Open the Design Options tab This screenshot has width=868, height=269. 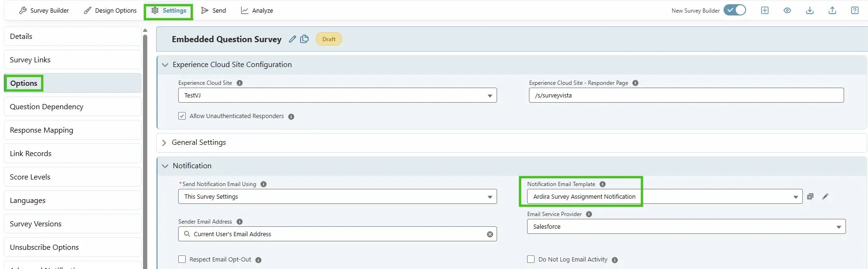pyautogui.click(x=110, y=10)
